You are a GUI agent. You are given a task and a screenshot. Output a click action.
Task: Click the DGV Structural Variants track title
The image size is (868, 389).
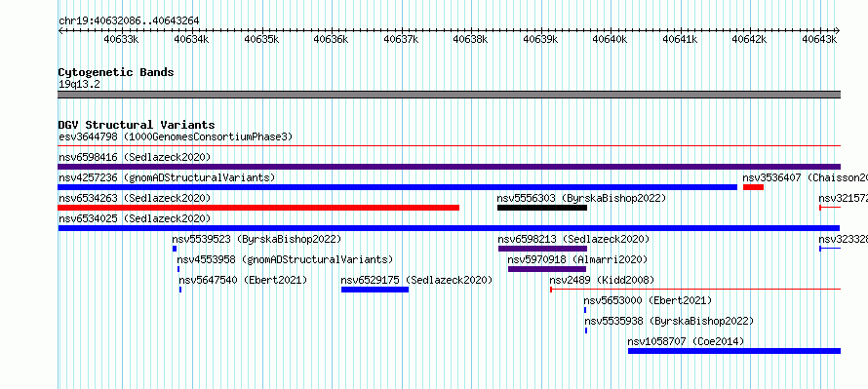point(137,125)
